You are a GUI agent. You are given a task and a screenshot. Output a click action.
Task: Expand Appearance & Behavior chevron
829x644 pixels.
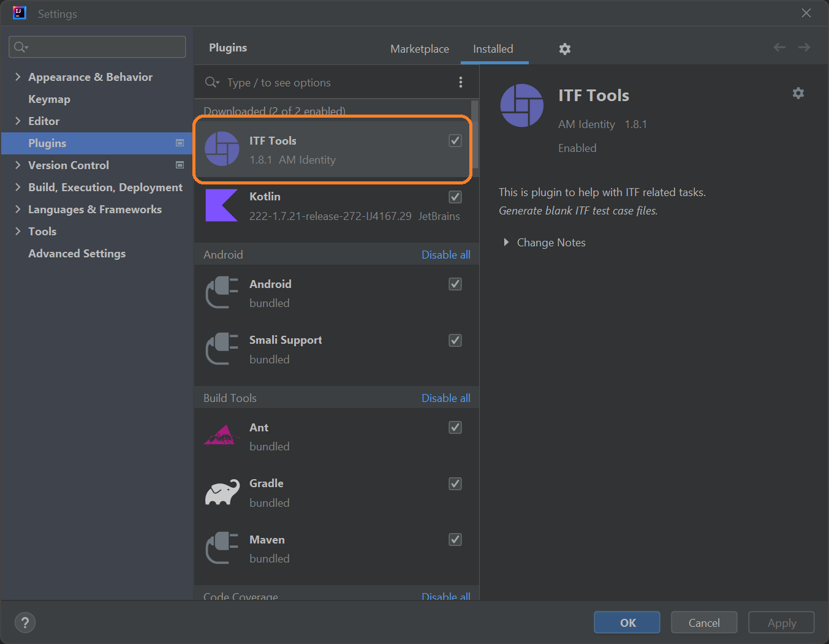tap(18, 77)
